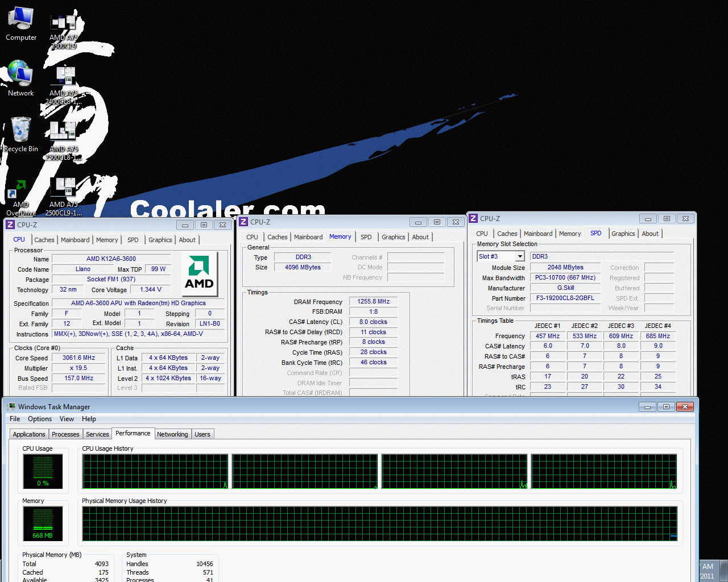Open the Computer desktop icon
The width and height of the screenshot is (728, 582).
coord(21,24)
